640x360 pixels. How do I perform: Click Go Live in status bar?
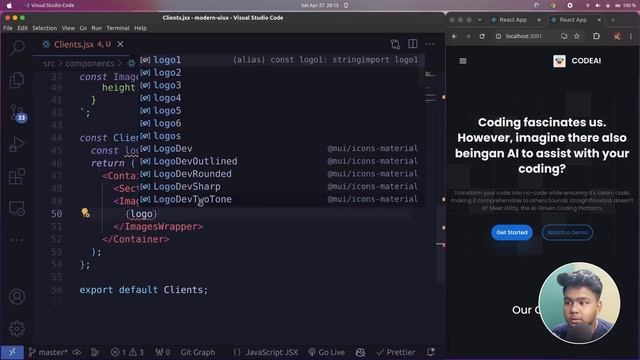click(x=327, y=352)
